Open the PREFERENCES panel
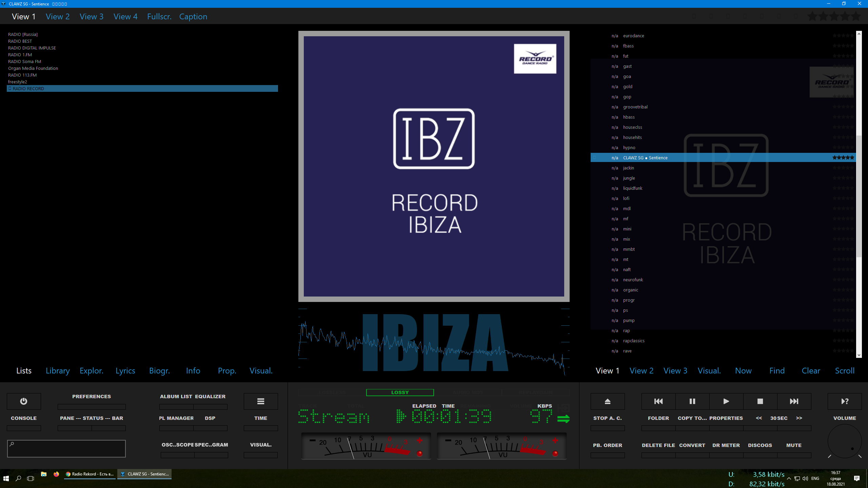Screen dimensions: 868x488 click(x=91, y=396)
